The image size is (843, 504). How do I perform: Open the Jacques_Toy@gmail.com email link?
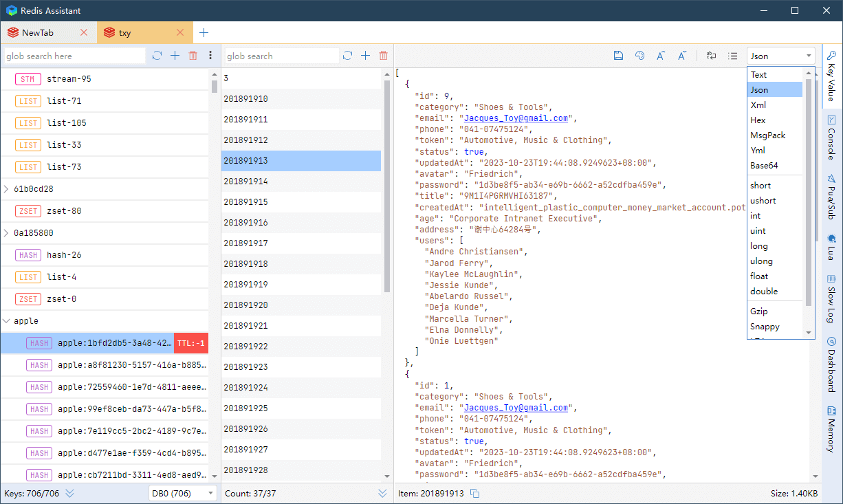[x=516, y=118]
